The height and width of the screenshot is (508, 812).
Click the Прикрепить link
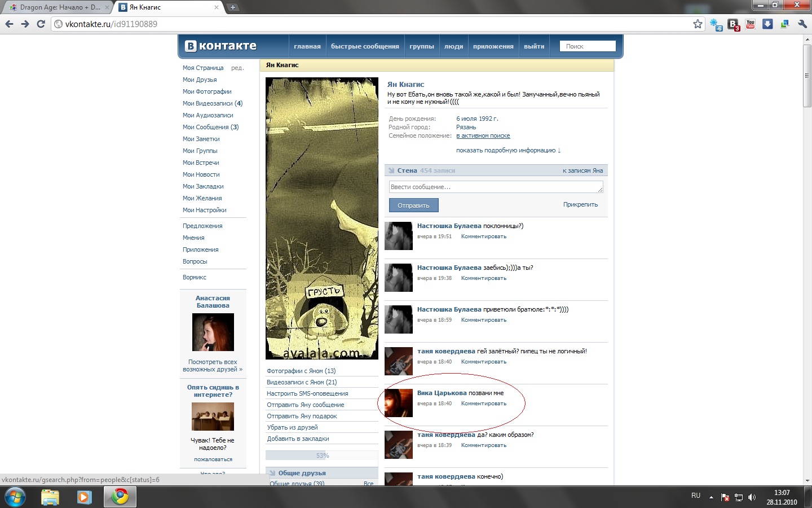pos(580,204)
